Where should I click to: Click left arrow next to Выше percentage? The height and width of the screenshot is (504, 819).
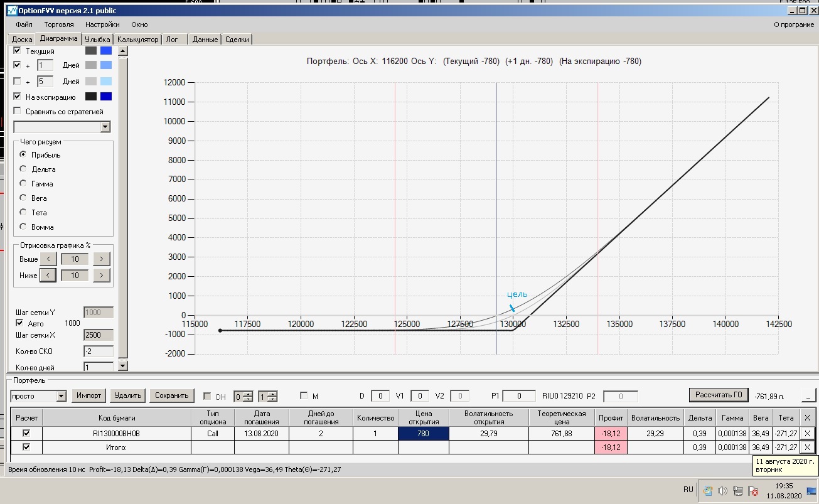coord(48,259)
